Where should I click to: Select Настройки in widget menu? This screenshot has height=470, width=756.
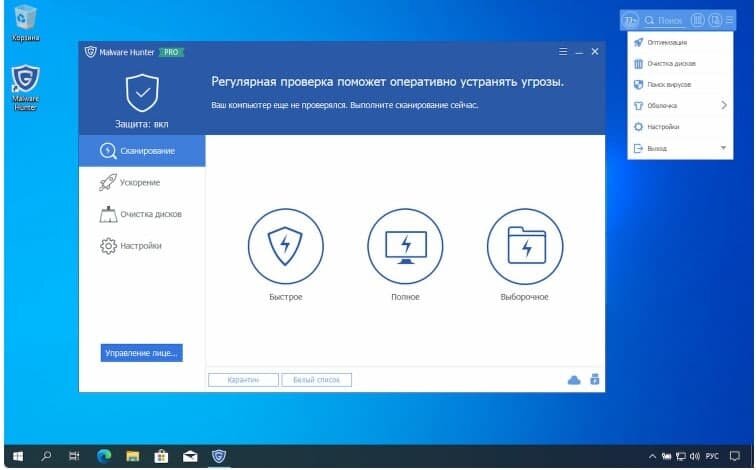680,127
